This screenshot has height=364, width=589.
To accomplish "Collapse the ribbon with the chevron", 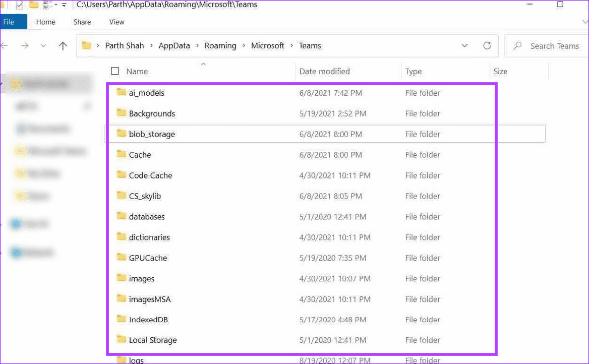I will coord(585,22).
